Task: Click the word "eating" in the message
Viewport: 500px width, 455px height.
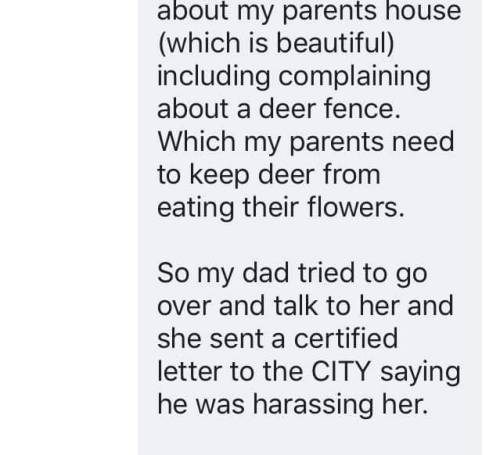Action: (x=196, y=208)
